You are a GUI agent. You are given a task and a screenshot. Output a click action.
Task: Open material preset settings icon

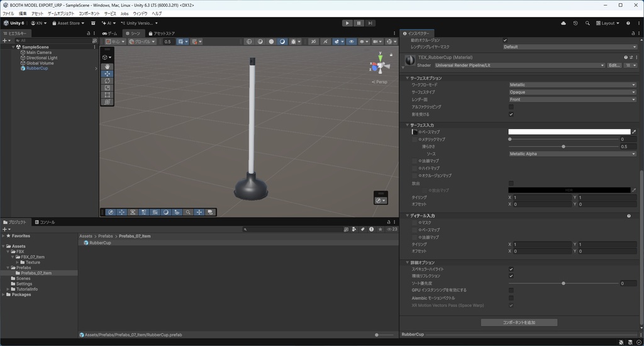pos(631,57)
